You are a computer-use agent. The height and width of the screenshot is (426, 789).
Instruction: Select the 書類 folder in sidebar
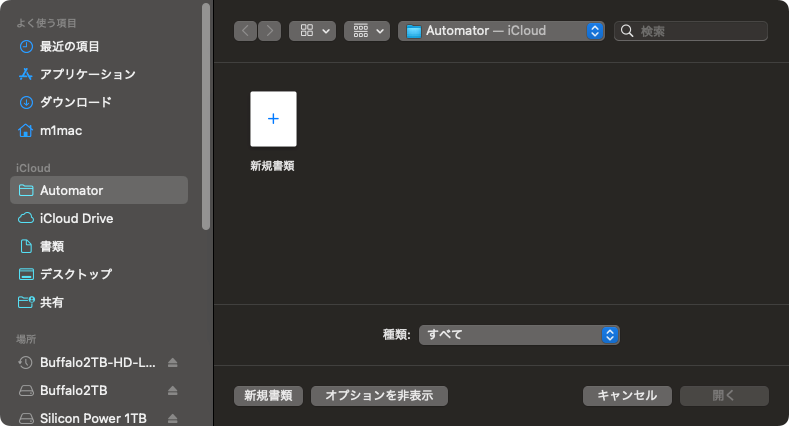click(x=52, y=246)
